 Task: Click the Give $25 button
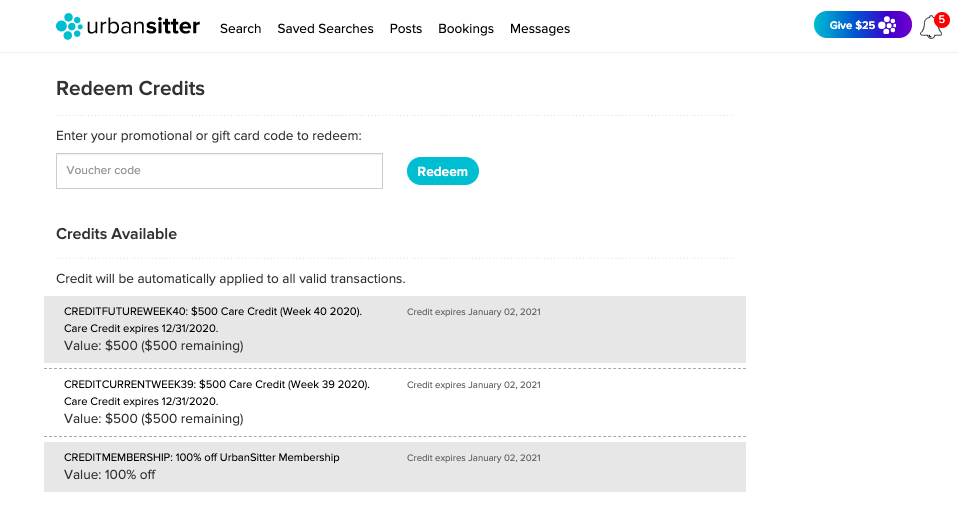click(x=863, y=25)
